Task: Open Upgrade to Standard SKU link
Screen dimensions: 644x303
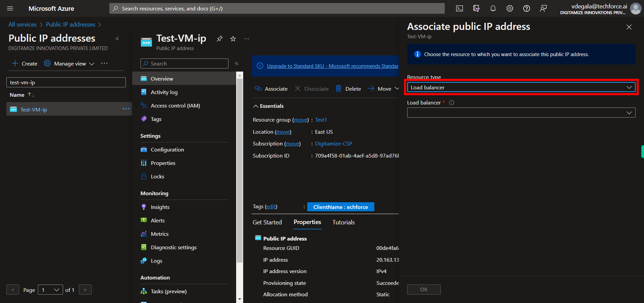Action: point(333,66)
